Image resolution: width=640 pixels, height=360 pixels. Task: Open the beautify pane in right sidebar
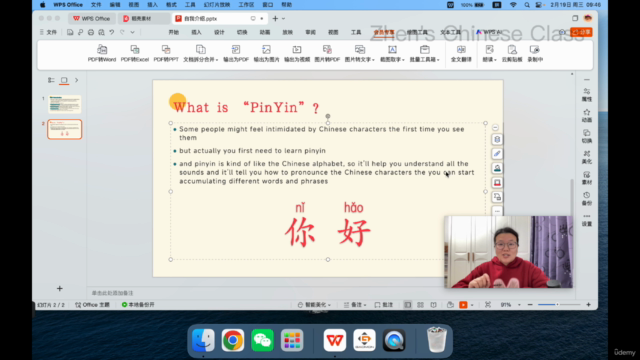pyautogui.click(x=587, y=157)
